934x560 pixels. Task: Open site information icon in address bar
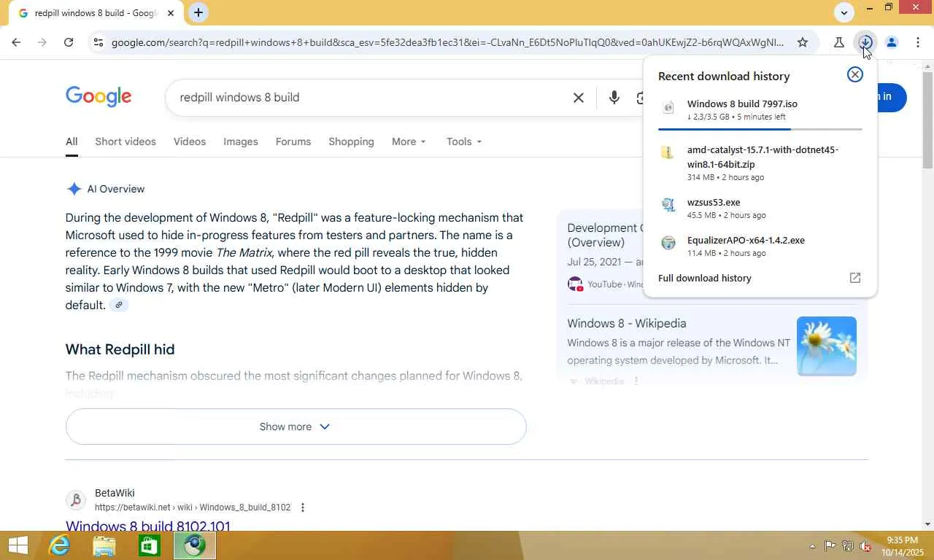click(x=99, y=42)
